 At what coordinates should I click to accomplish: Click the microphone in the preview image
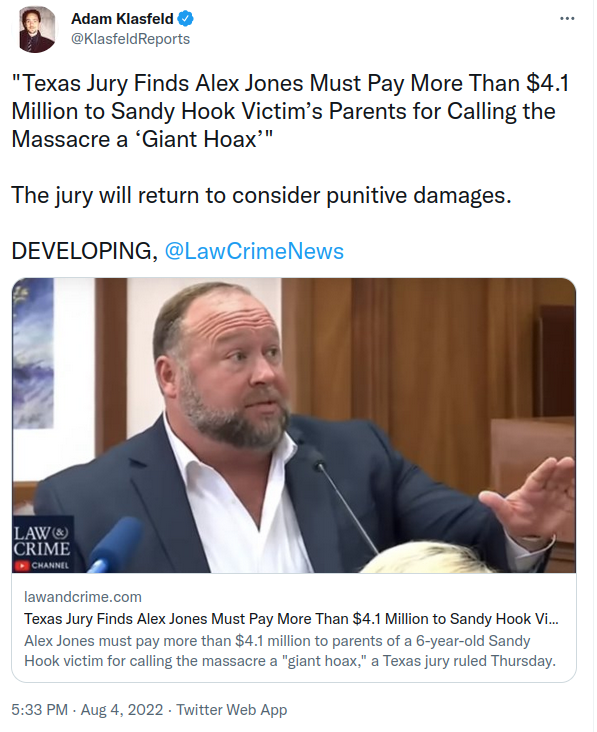click(x=114, y=544)
